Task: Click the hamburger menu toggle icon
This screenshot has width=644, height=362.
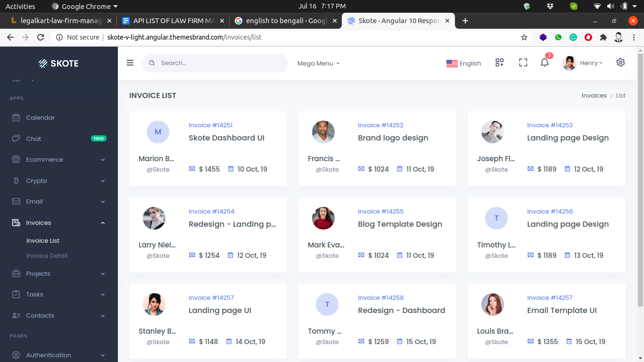Action: (130, 63)
